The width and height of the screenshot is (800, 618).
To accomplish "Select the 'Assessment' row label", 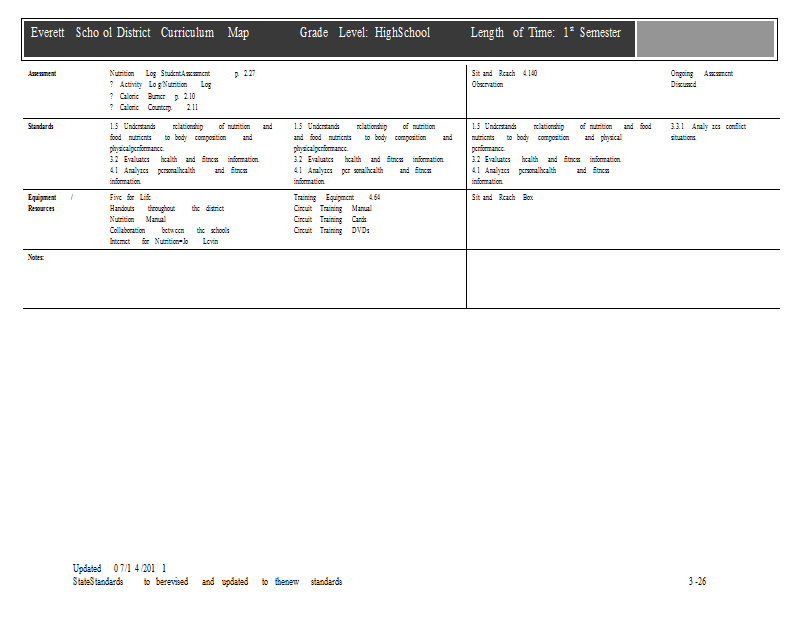I will pos(42,73).
